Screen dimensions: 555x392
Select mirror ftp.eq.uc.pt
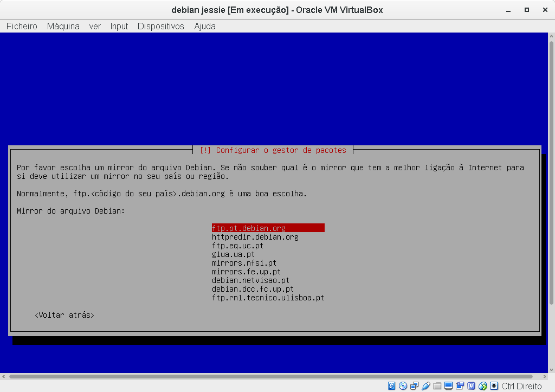[x=237, y=246]
